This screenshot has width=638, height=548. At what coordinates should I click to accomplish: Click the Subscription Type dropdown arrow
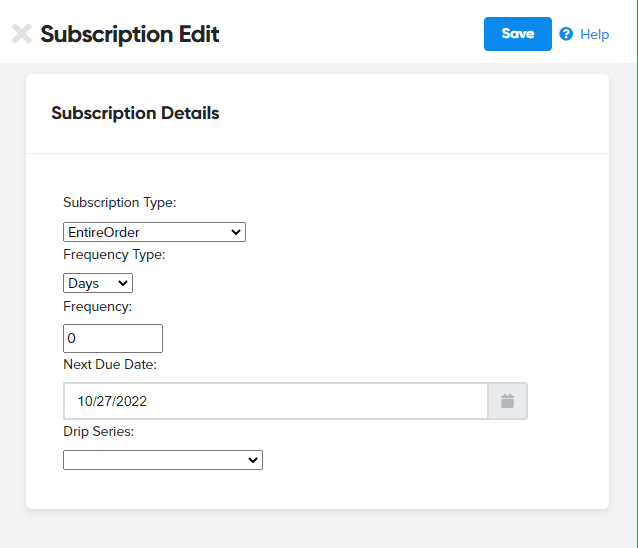point(236,232)
